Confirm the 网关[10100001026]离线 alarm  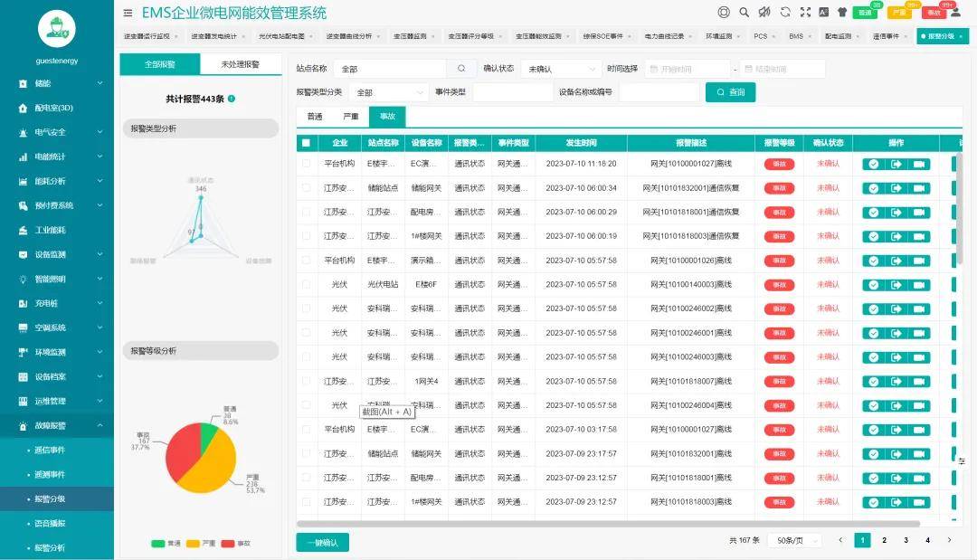pos(874,261)
